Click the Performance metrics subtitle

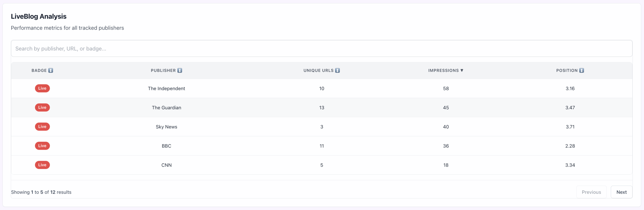(x=67, y=28)
